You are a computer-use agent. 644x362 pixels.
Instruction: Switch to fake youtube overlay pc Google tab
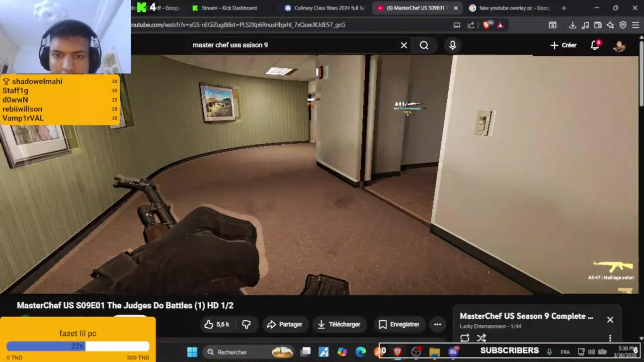point(509,8)
